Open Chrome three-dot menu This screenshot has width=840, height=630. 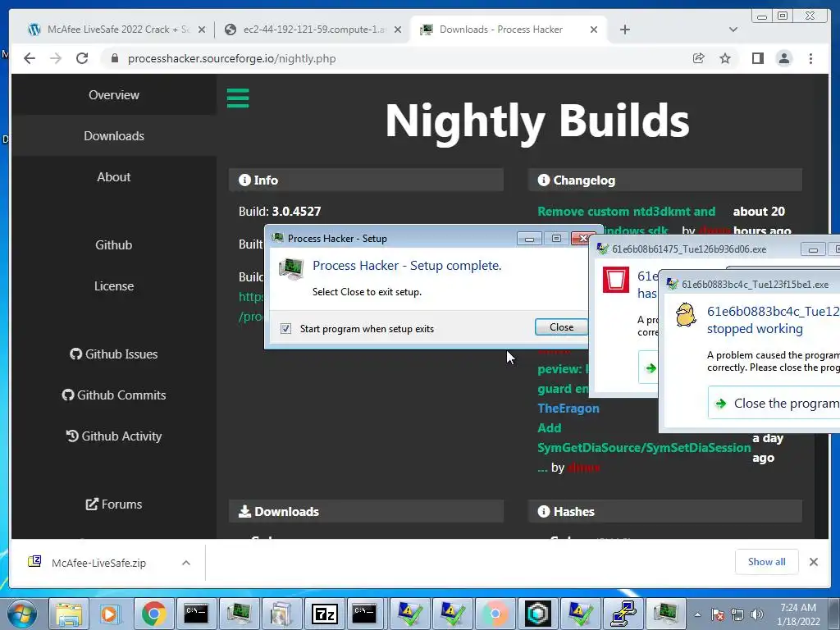[810, 58]
